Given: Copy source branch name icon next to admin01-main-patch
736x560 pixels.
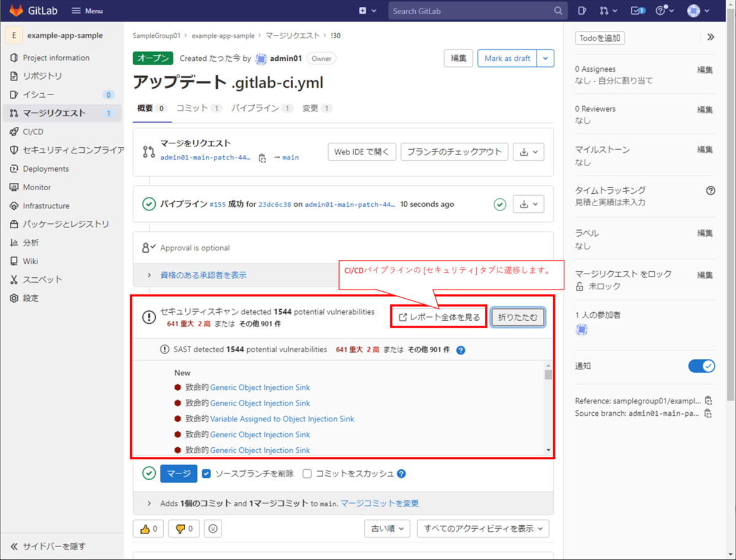Looking at the screenshot, I should (x=263, y=158).
